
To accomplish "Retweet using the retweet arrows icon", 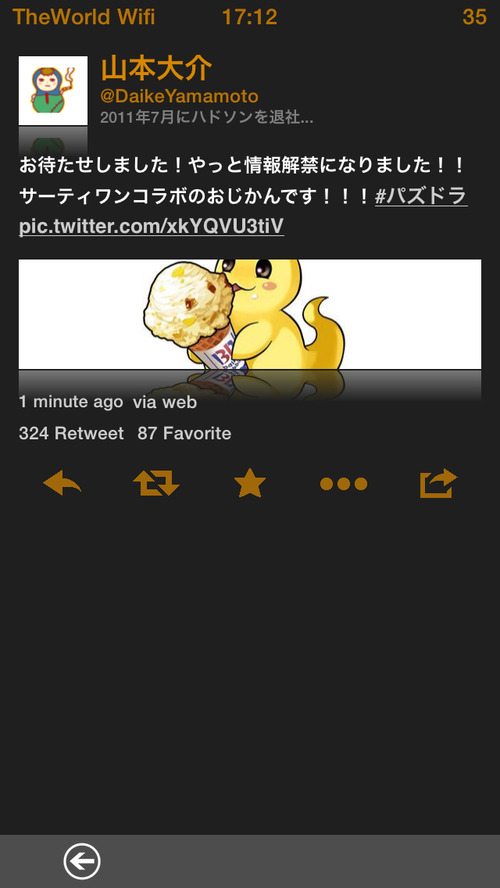I will (156, 484).
